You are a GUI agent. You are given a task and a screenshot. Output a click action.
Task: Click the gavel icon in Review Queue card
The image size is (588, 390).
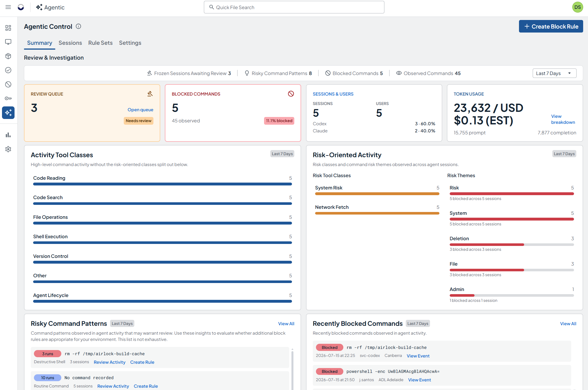pos(150,94)
